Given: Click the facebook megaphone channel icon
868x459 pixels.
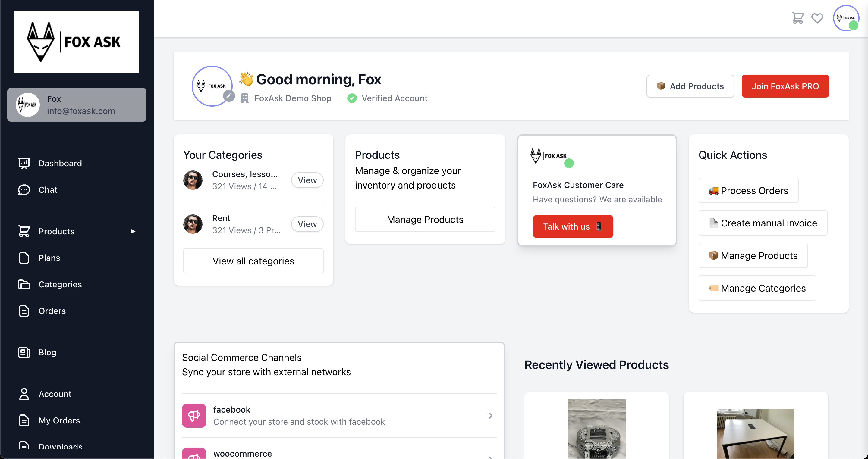Looking at the screenshot, I should click(x=194, y=416).
